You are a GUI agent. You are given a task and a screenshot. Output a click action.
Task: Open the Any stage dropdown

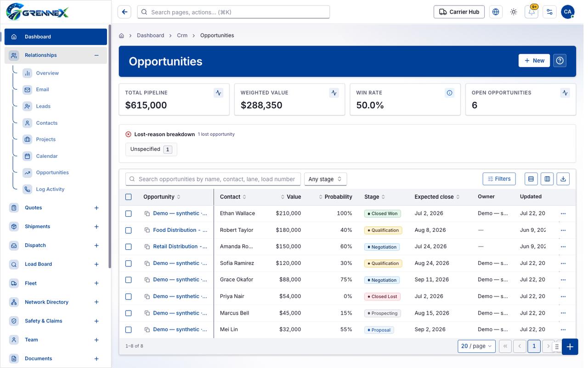[x=325, y=179]
